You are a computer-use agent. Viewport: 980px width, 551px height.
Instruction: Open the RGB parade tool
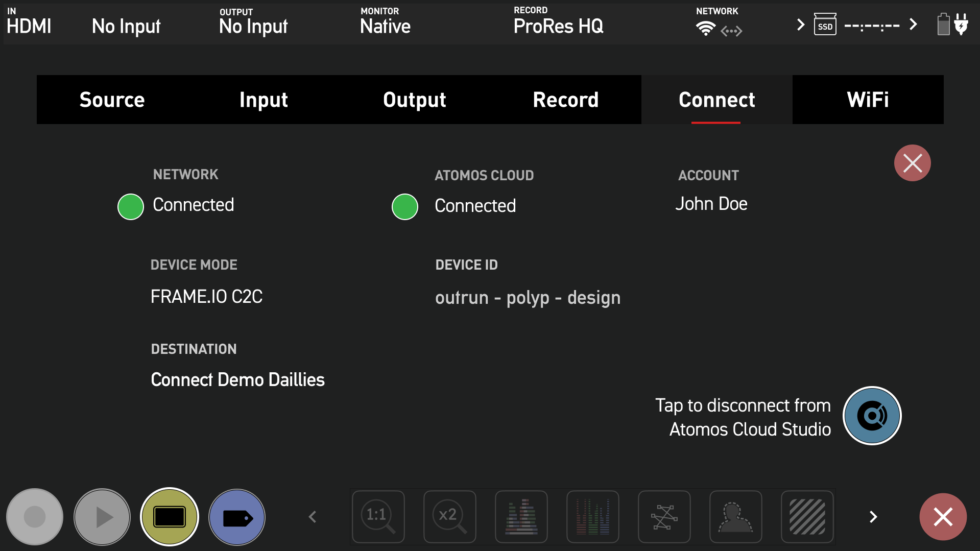(x=593, y=517)
